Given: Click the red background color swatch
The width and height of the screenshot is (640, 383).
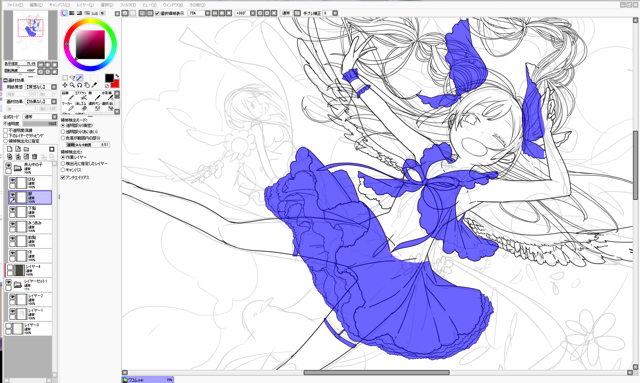Looking at the screenshot, I should click(116, 84).
